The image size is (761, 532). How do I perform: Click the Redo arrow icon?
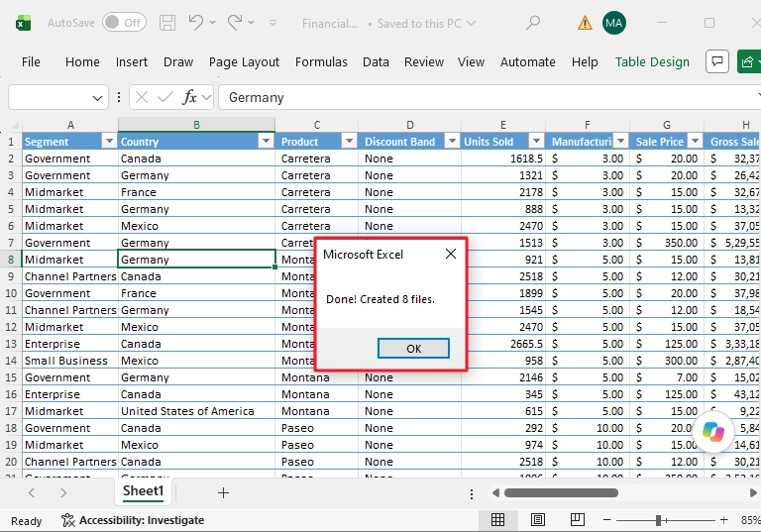tap(235, 23)
